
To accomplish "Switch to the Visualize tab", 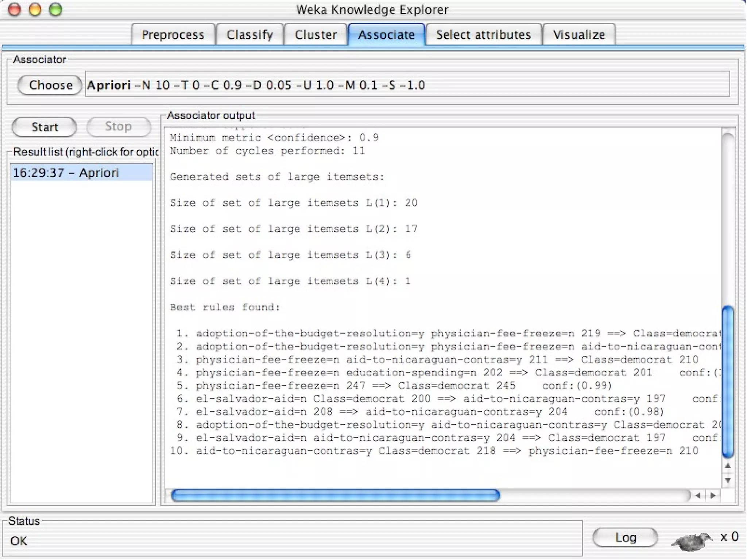I will [579, 35].
